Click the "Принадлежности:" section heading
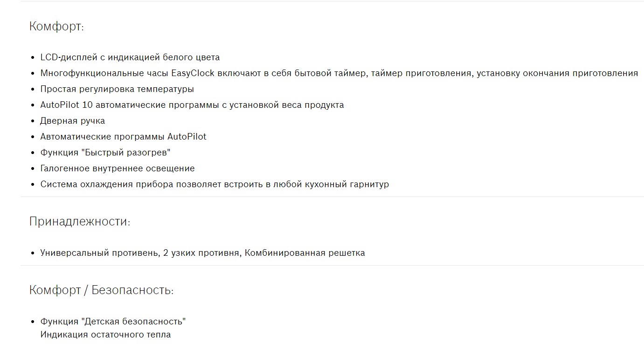Screen dimensions: 644x344 pyautogui.click(x=79, y=222)
